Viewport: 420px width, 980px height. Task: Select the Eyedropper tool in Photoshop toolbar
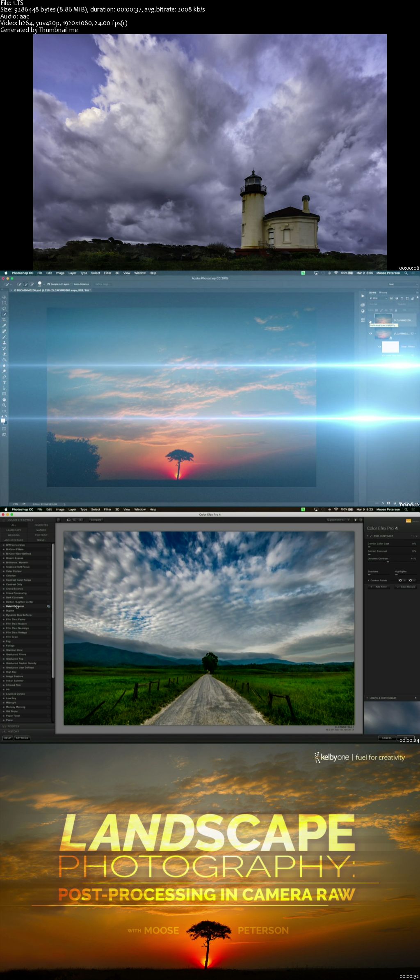pos(5,326)
